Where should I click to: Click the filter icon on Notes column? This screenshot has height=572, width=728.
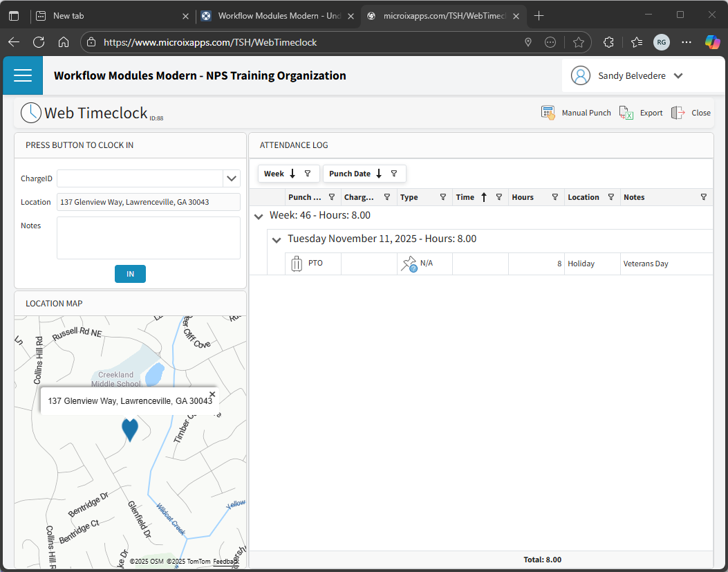(x=703, y=197)
